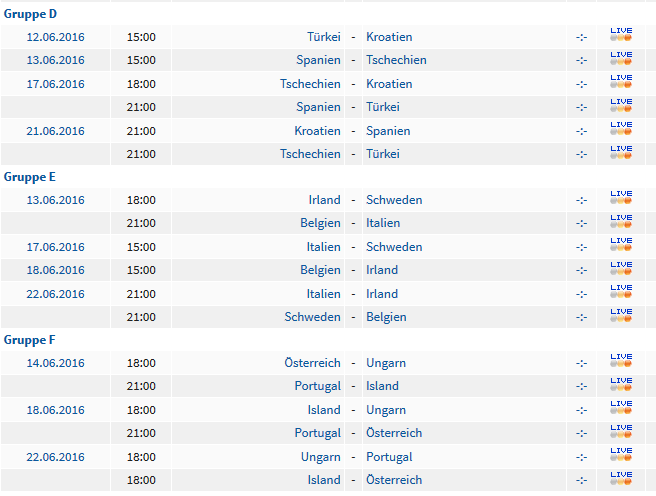Open LIVE icon for Belgien - Italien match
The image size is (656, 496).
(x=621, y=222)
